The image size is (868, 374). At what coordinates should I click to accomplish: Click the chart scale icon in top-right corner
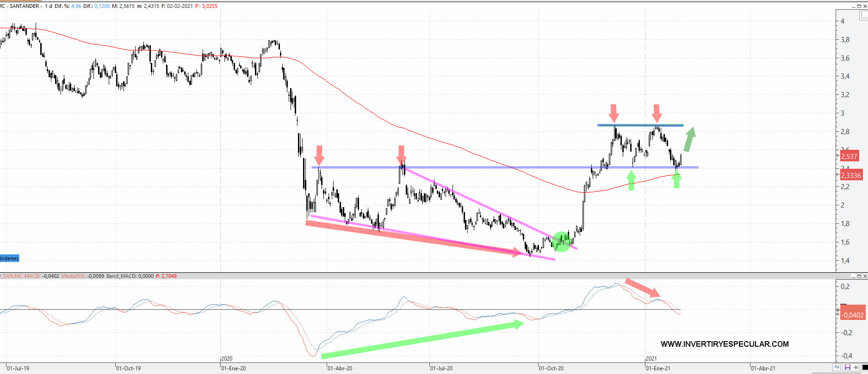point(863,16)
